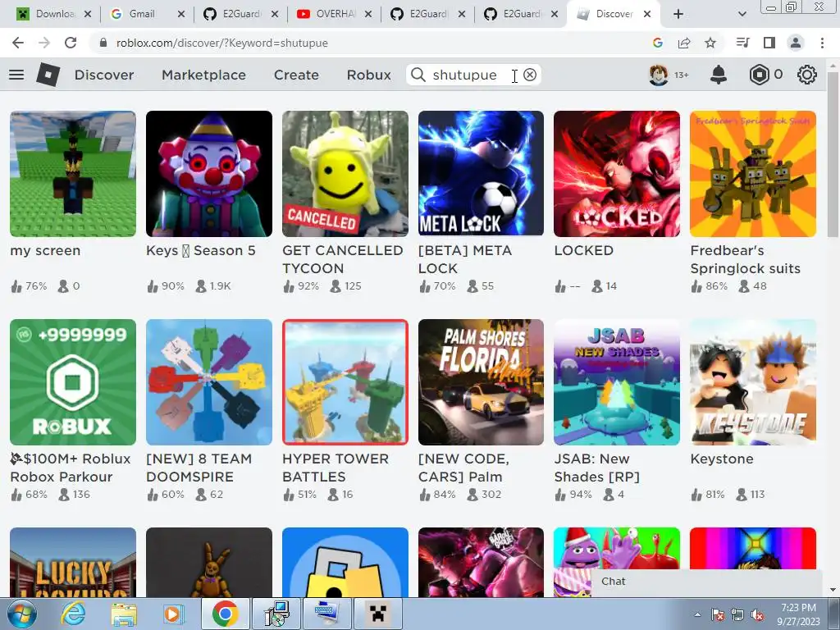Open the Keystone game thumbnail
The height and width of the screenshot is (630, 840).
click(x=753, y=382)
